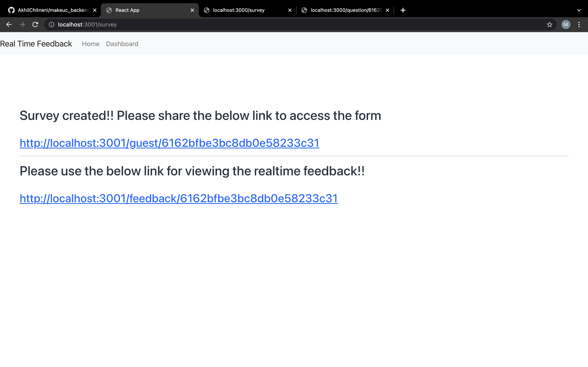Image resolution: width=588 pixels, height=367 pixels.
Task: Go to Home in the navbar
Action: pos(91,44)
